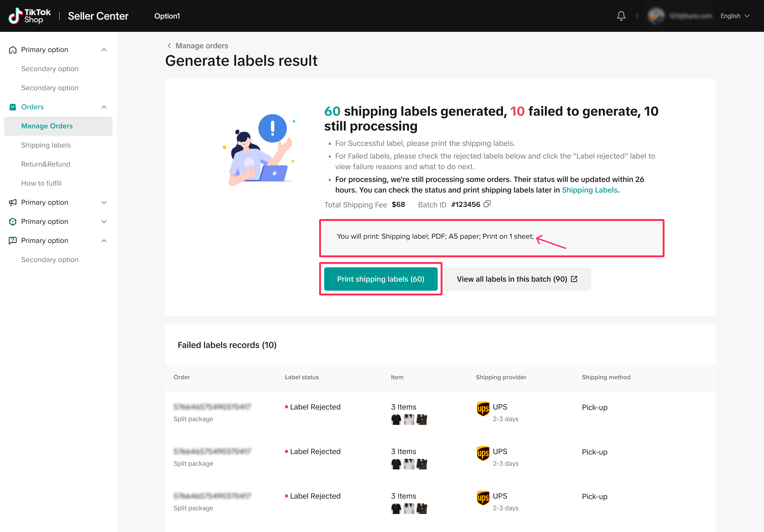Expand the megaphone Primary option chevron
764x532 pixels.
point(104,202)
